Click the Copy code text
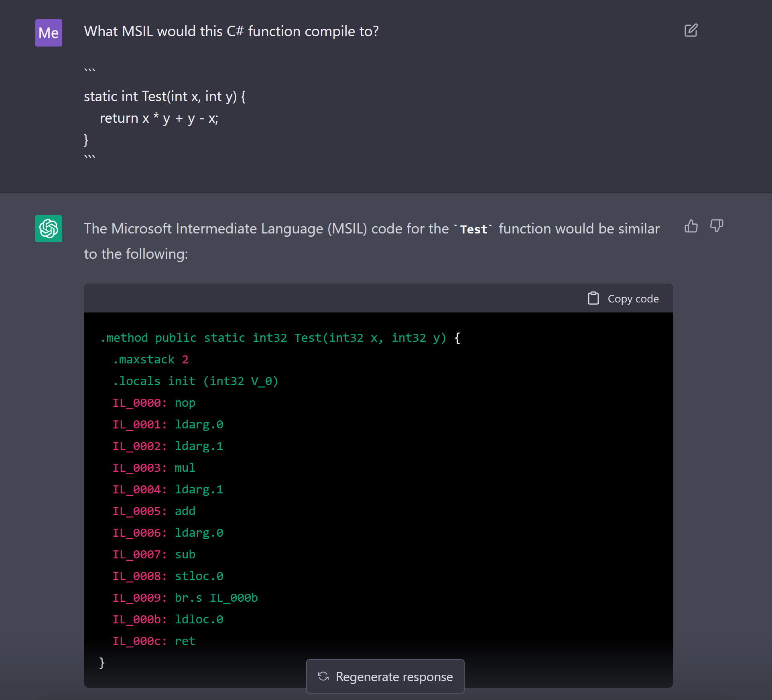This screenshot has width=772, height=700. [x=633, y=299]
